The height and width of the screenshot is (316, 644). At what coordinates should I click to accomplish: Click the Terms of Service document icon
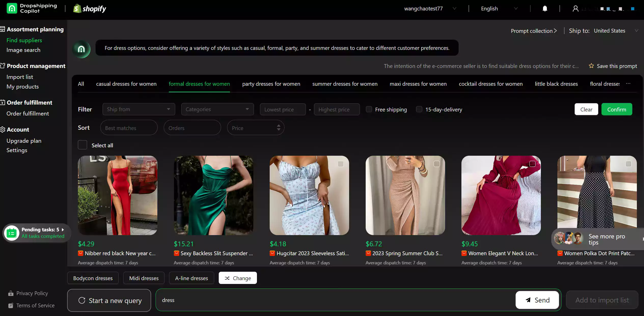click(x=11, y=306)
